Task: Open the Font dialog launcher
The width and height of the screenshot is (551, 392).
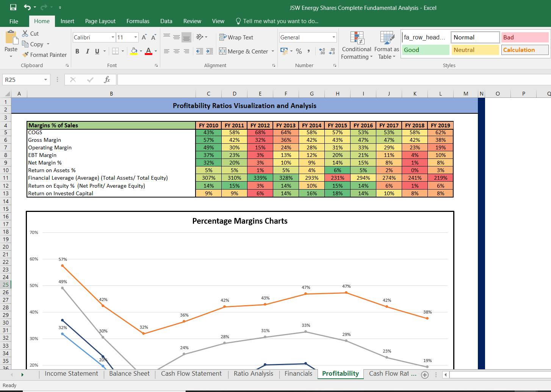Action: 156,66
